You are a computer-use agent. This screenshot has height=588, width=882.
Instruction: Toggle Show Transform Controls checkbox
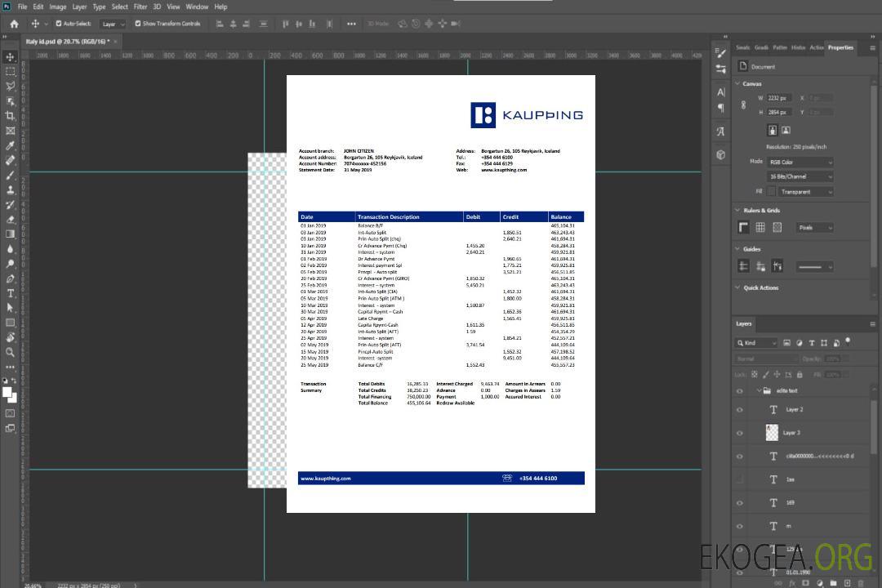(138, 24)
